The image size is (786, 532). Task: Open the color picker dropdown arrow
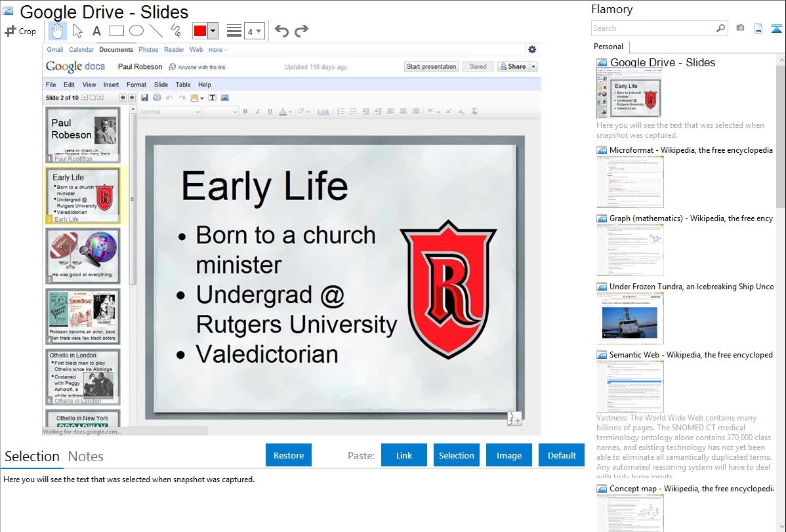click(213, 31)
